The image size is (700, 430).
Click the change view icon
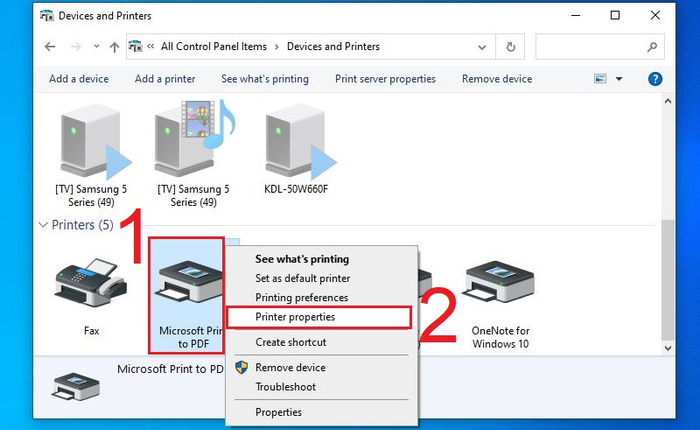pyautogui.click(x=600, y=79)
